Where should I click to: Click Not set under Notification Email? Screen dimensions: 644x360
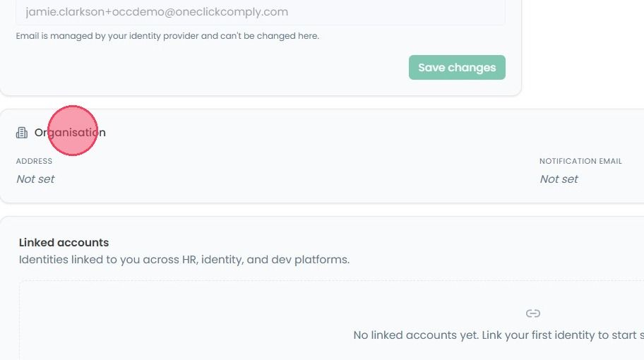pyautogui.click(x=559, y=179)
